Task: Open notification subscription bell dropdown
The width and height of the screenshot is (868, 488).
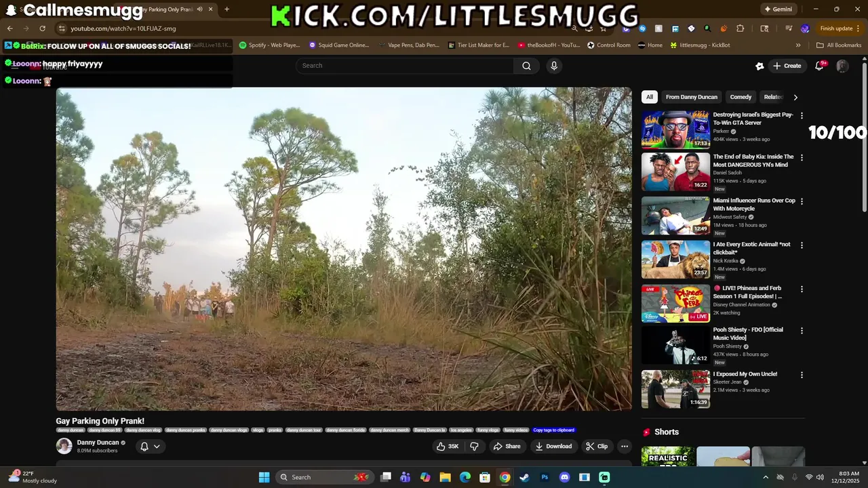Action: point(150,446)
